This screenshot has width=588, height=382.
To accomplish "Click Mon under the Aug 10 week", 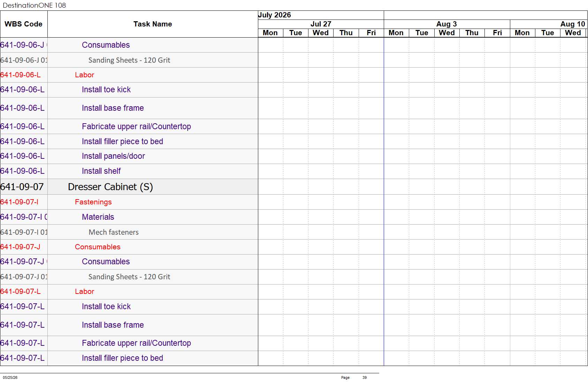I will pos(522,33).
